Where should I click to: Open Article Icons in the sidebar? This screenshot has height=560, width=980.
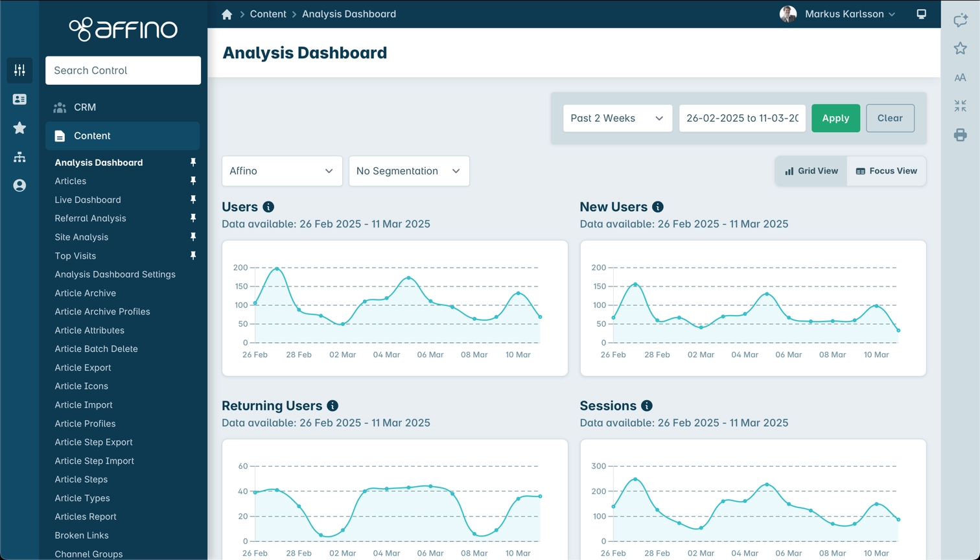tap(81, 386)
